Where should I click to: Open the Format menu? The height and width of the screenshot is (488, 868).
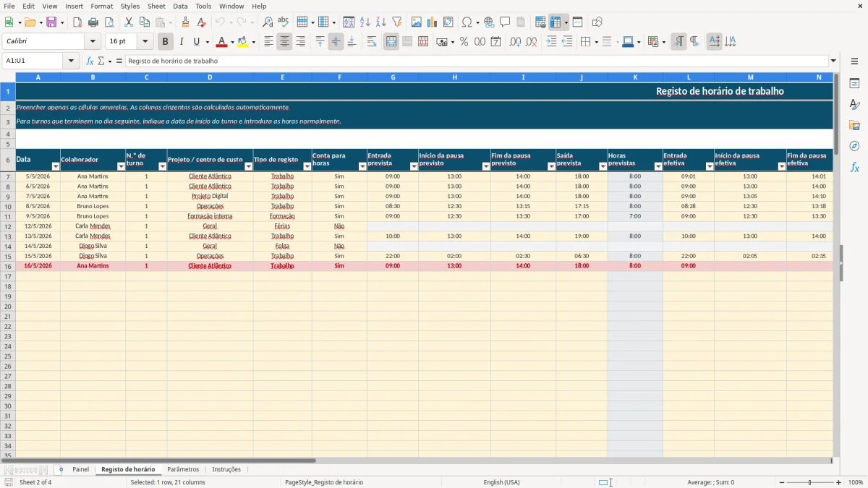coord(101,6)
